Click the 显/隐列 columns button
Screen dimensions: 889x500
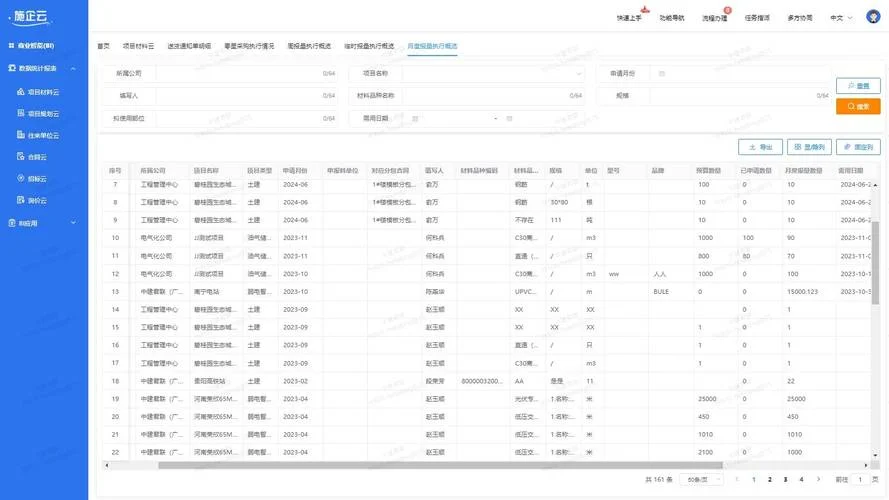point(809,147)
